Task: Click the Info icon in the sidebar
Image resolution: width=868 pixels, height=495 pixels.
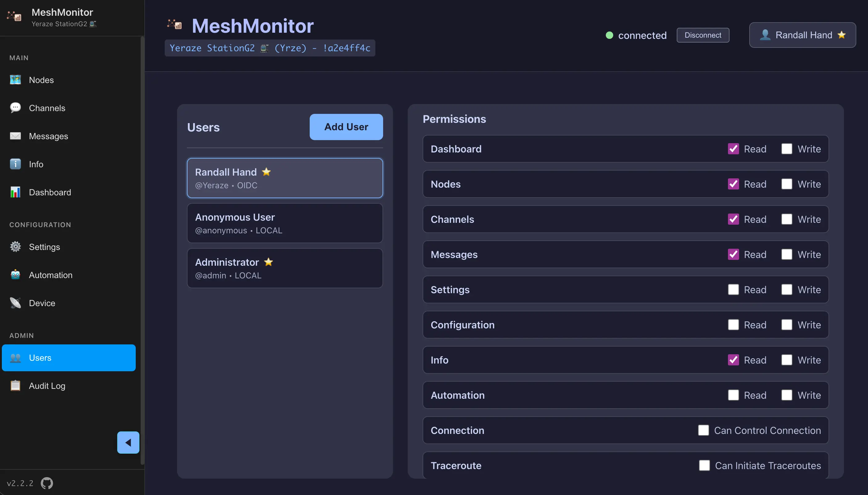Action: click(x=15, y=164)
